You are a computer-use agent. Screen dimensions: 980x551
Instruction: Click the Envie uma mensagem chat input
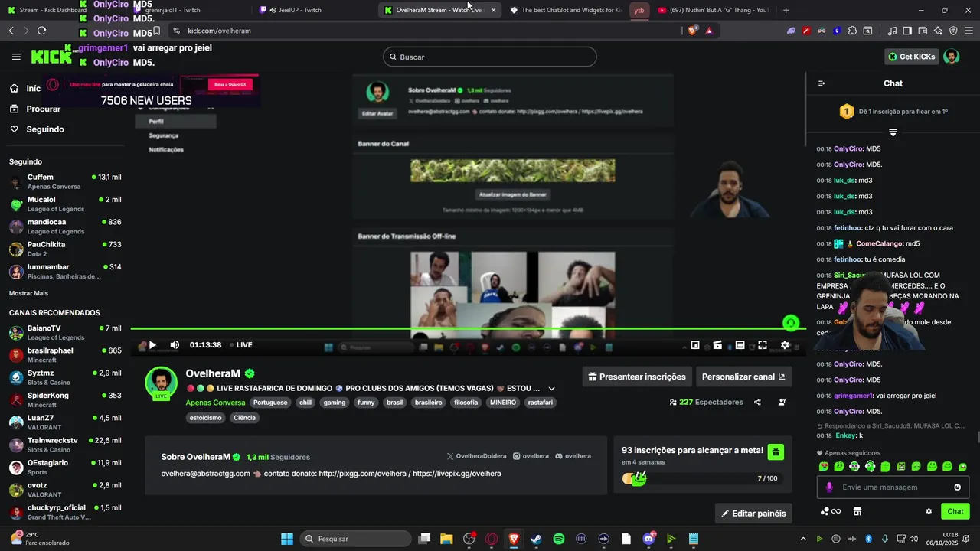tap(893, 487)
